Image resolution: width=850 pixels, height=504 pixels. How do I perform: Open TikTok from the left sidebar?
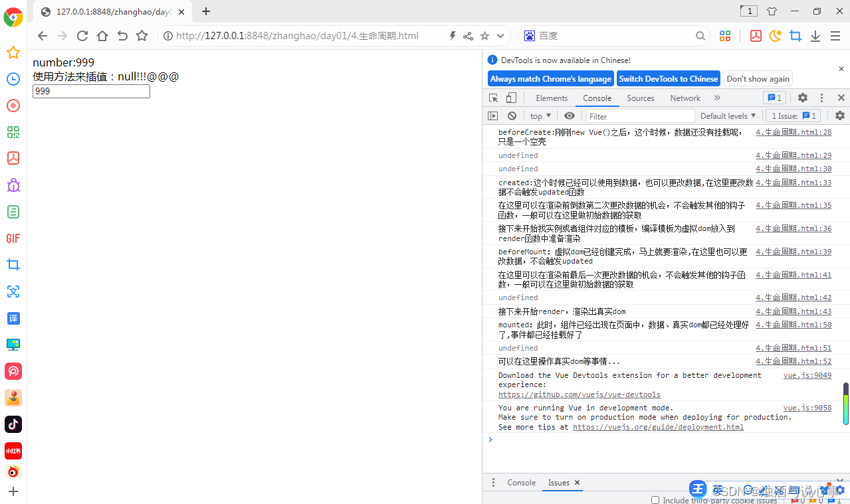[x=13, y=424]
